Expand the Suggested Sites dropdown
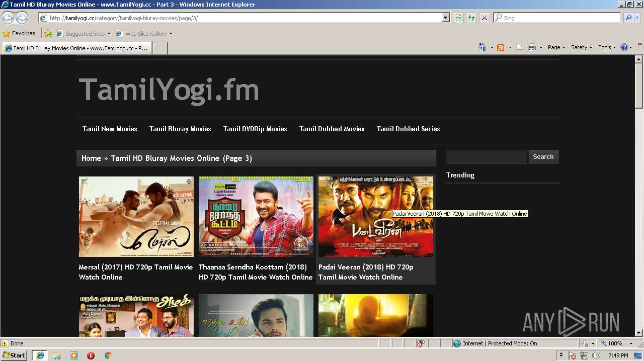 point(109,34)
